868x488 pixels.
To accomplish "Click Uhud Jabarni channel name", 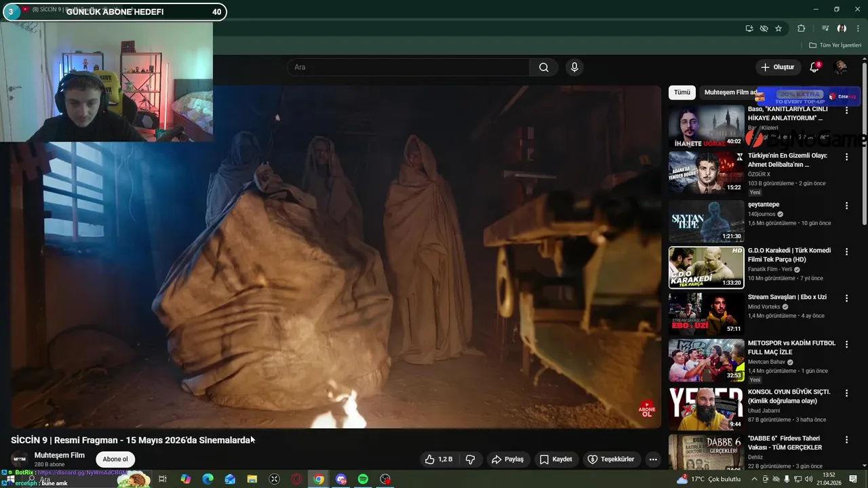I will click(764, 411).
